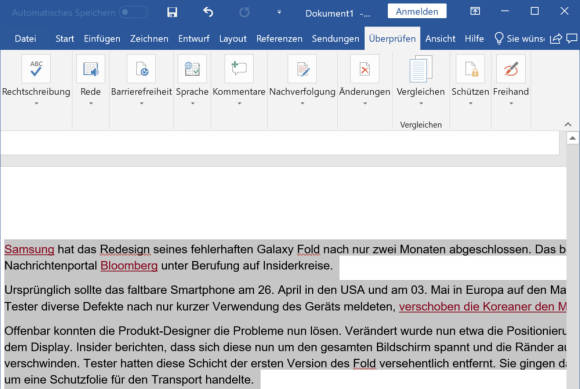Click the underlined word Fold in first line
580x389 pixels.
point(308,249)
